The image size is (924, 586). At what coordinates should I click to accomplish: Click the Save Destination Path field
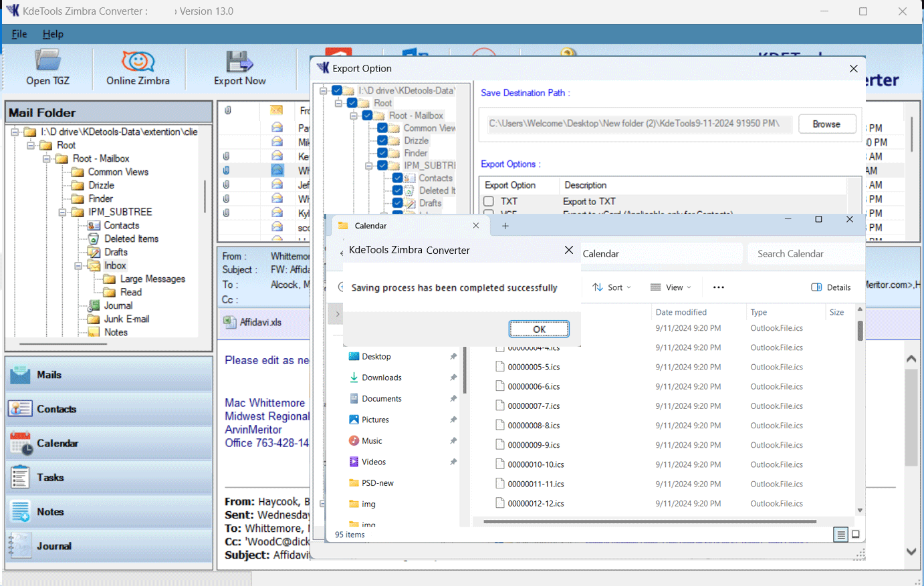coord(639,124)
